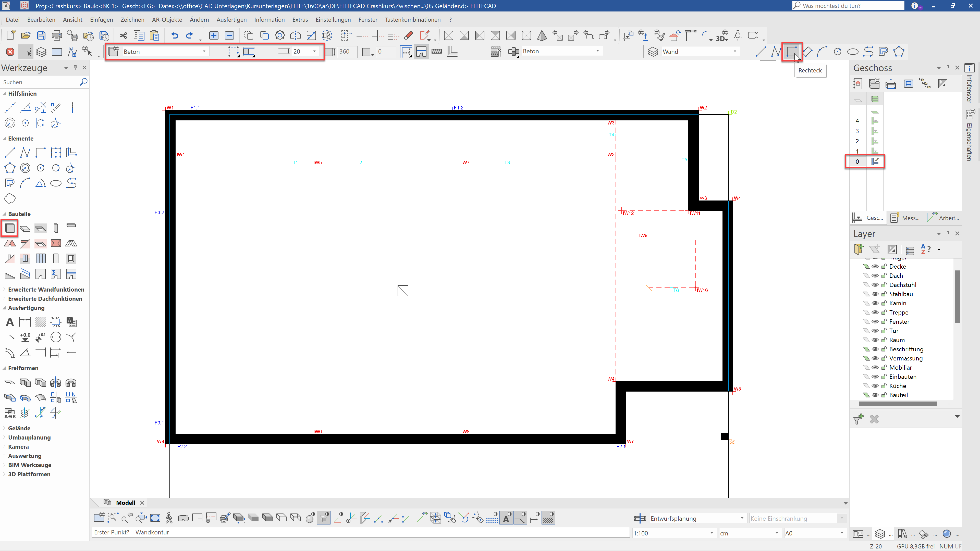Select the Modell tab
Viewport: 980px width, 551px height.
(126, 503)
